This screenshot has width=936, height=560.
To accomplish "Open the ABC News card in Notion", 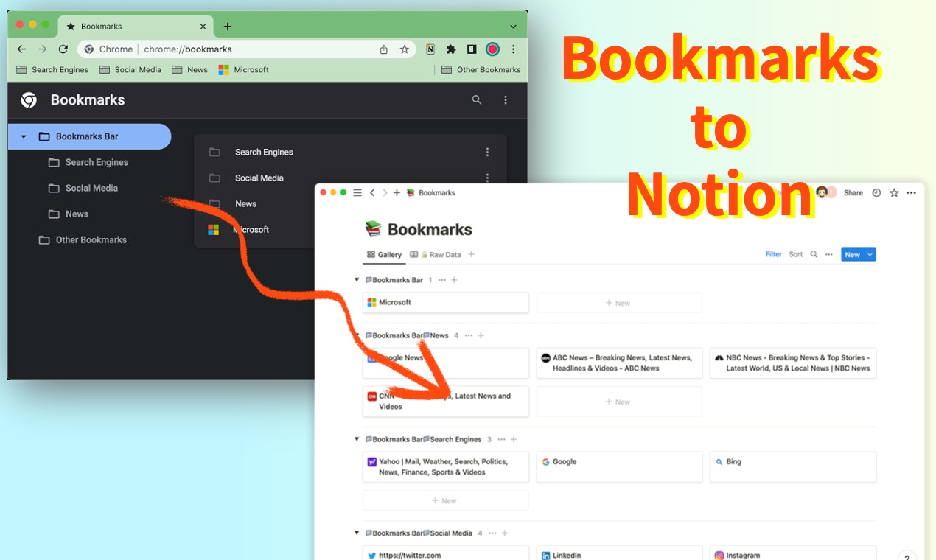I will click(x=619, y=363).
